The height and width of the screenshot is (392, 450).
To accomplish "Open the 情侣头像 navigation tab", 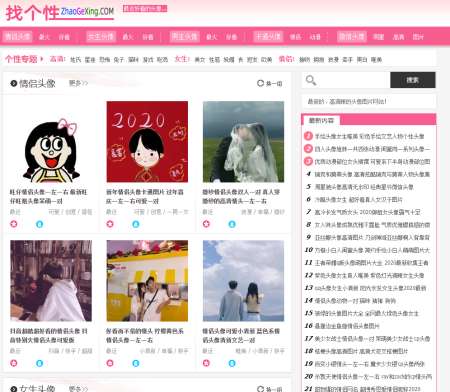I will (x=18, y=36).
